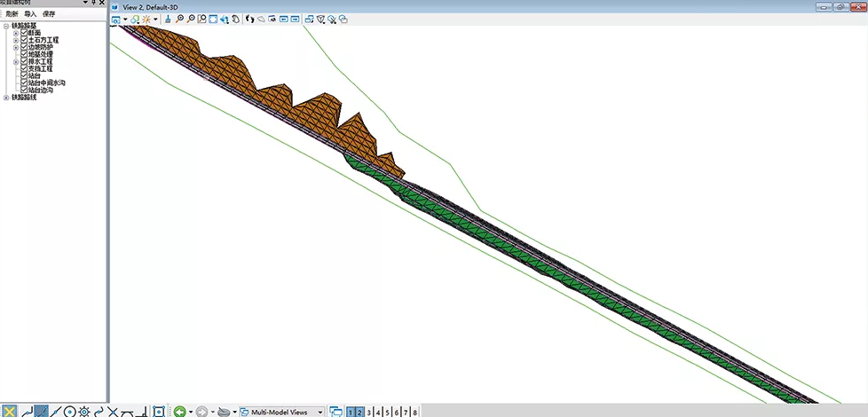The height and width of the screenshot is (417, 868).
Task: Open the View Attributes tool
Action: coord(115,20)
